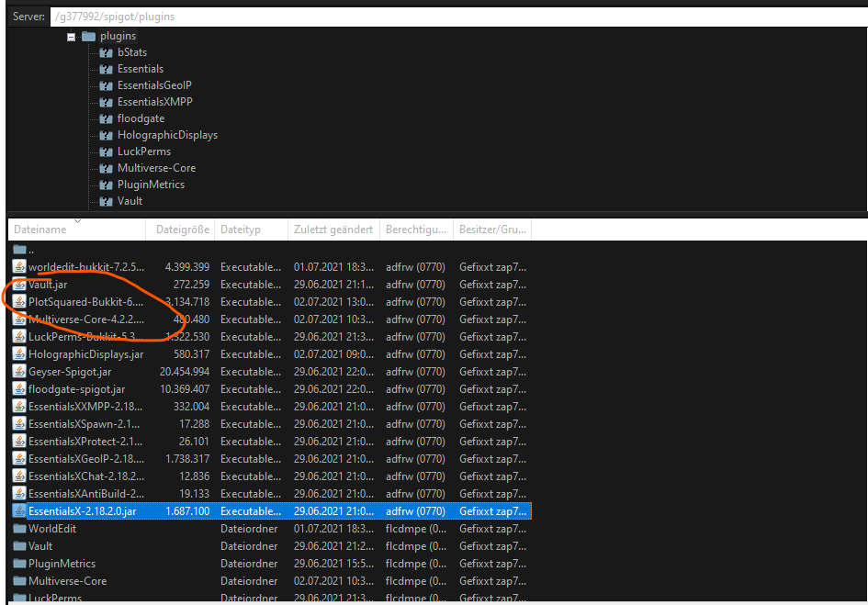Click date '01.07.2021 18:3...' of worldedit-bukkit jar
The width and height of the screenshot is (868, 605).
[333, 267]
